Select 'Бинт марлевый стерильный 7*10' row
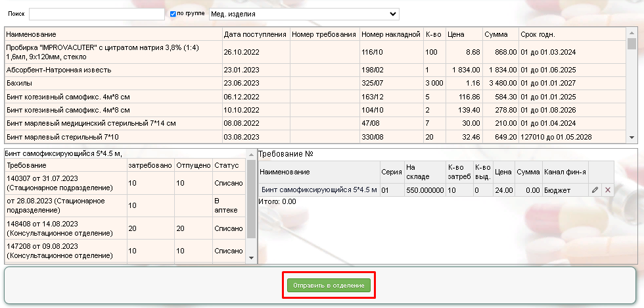 pyautogui.click(x=112, y=136)
